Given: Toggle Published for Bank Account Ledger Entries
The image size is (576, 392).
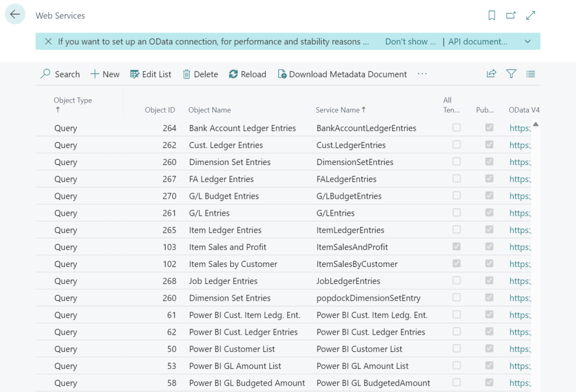Looking at the screenshot, I should pyautogui.click(x=489, y=127).
